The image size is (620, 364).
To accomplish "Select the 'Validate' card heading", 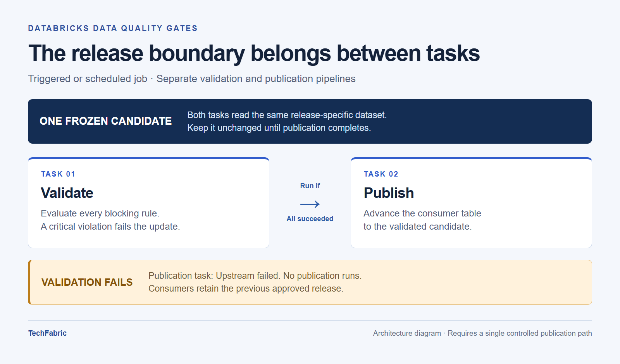I will pos(67,193).
